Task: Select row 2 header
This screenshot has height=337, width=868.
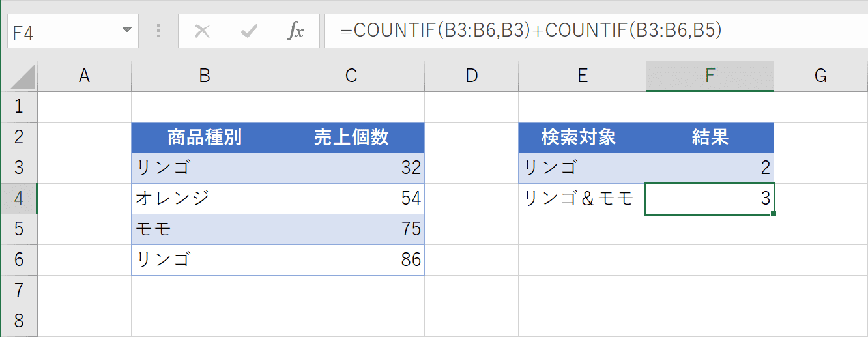Action: [19, 137]
